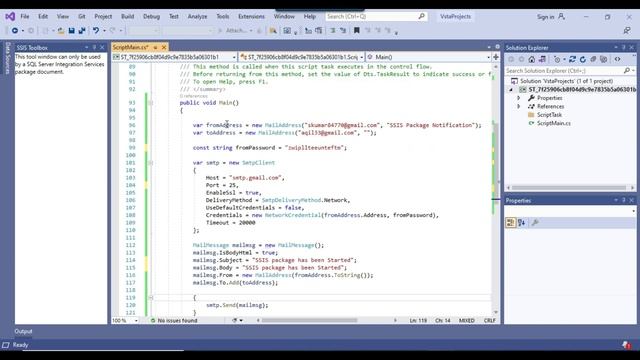Open the File menu
Screen dimensions: 640x360
pyautogui.click(x=25, y=16)
